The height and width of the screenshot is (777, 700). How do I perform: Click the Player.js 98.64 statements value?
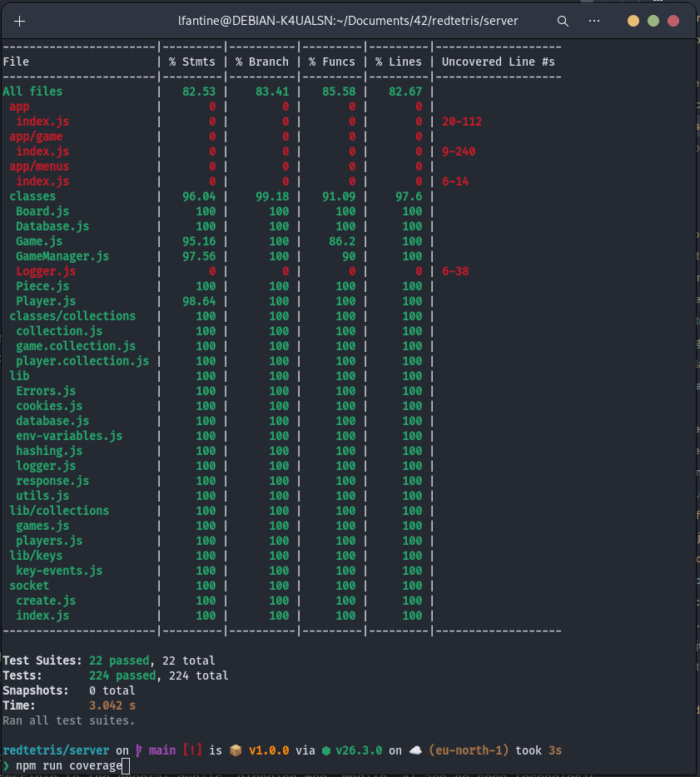coord(199,301)
